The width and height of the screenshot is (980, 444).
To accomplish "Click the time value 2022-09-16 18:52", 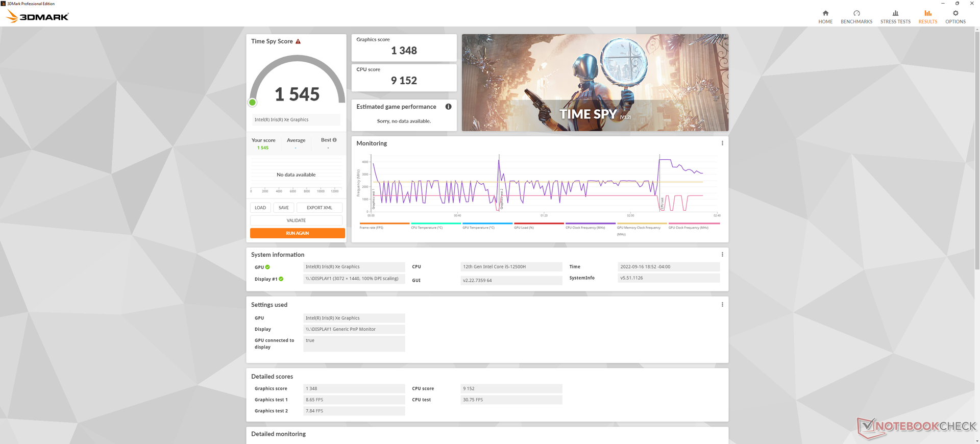I will point(669,267).
